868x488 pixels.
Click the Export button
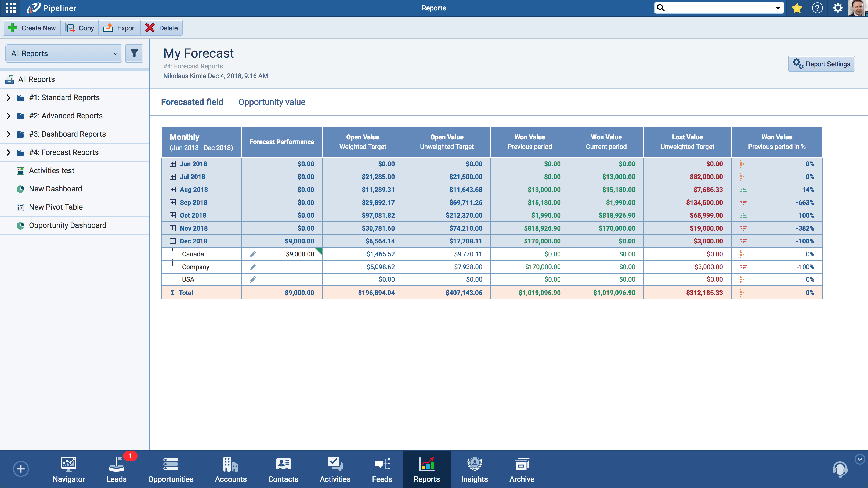tap(120, 28)
